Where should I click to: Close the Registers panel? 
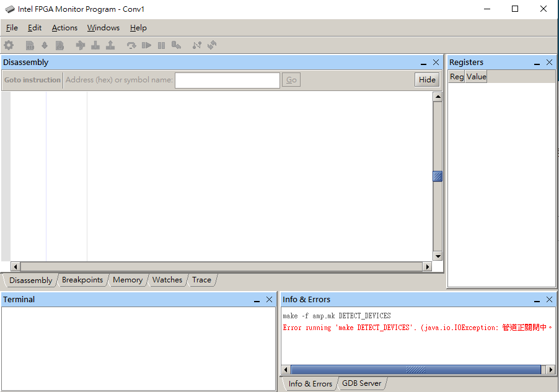point(549,63)
